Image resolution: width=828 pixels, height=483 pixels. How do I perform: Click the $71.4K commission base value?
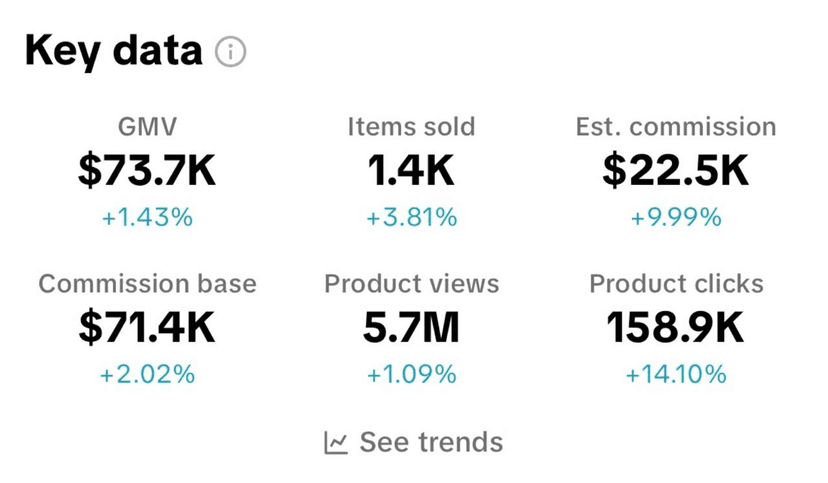point(147,328)
